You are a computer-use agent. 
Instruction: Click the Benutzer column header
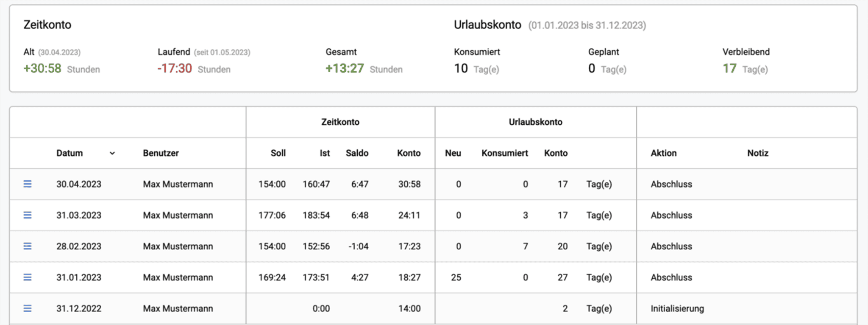click(x=161, y=153)
